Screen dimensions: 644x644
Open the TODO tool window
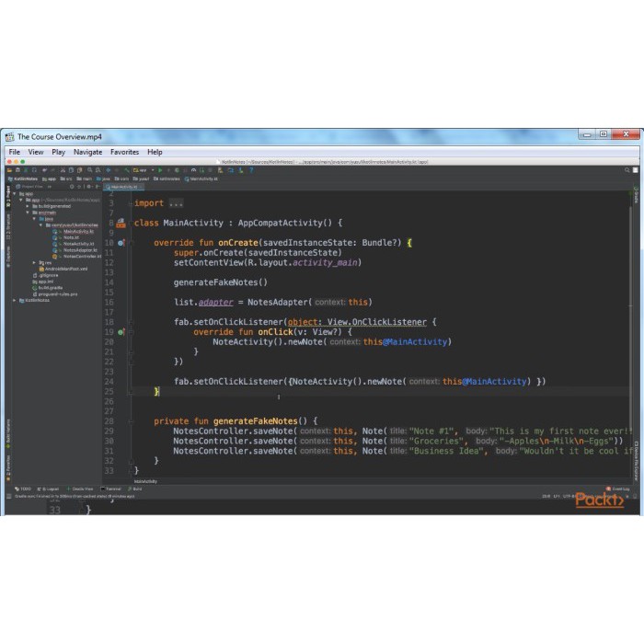tap(22, 489)
